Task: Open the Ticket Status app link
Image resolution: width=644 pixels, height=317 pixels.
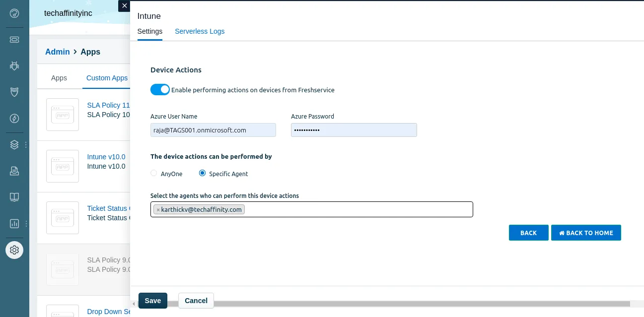Action: (108, 208)
